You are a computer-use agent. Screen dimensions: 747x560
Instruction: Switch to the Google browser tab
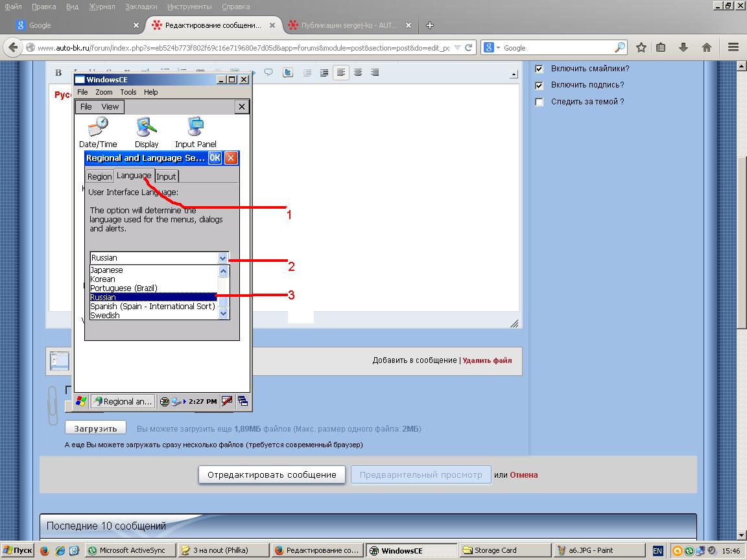77,25
